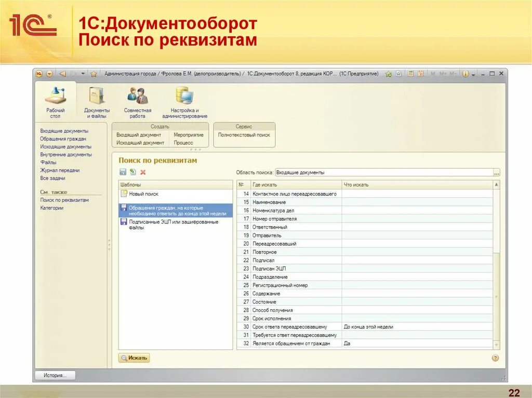Open selection button beside Область поиска
This screenshot has height=398, width=532.
(496, 173)
